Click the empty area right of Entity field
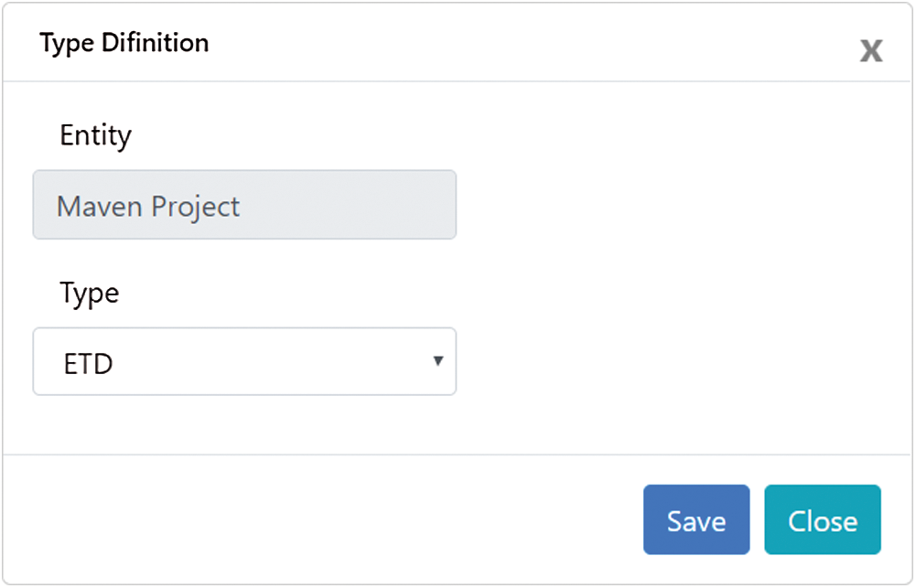 668,205
